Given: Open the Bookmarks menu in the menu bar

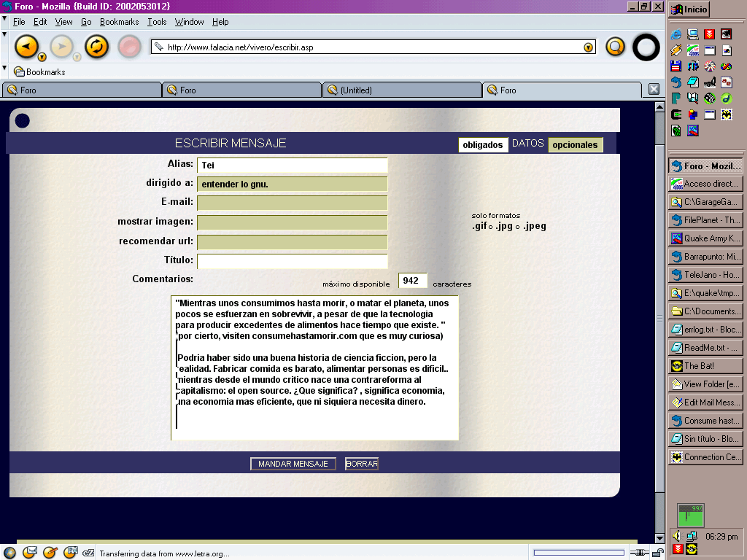Looking at the screenshot, I should [x=119, y=22].
